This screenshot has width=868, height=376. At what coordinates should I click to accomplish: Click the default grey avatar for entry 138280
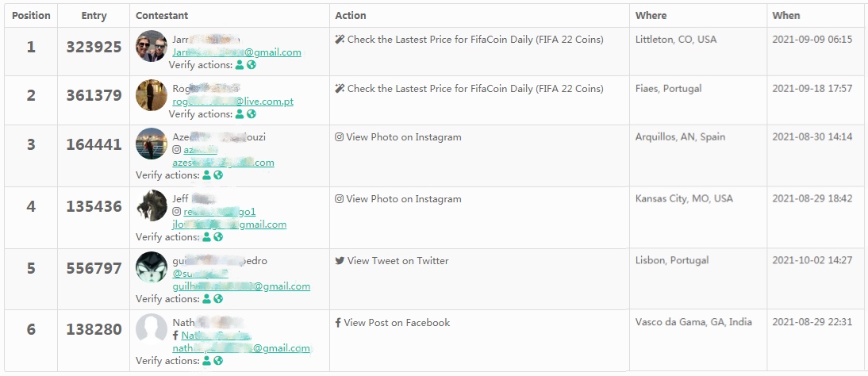151,329
